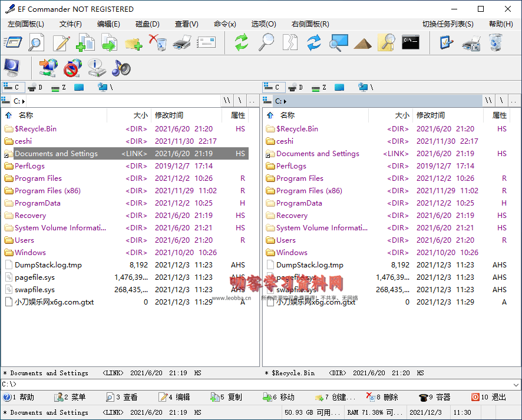
Task: Select Windows folder in right panel
Action: (388, 253)
